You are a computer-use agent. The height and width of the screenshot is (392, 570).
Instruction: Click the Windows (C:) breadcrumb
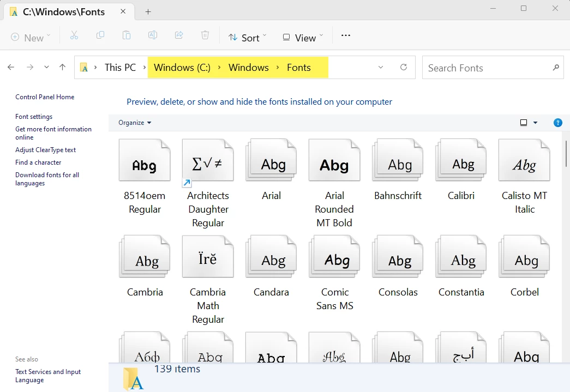pos(182,68)
